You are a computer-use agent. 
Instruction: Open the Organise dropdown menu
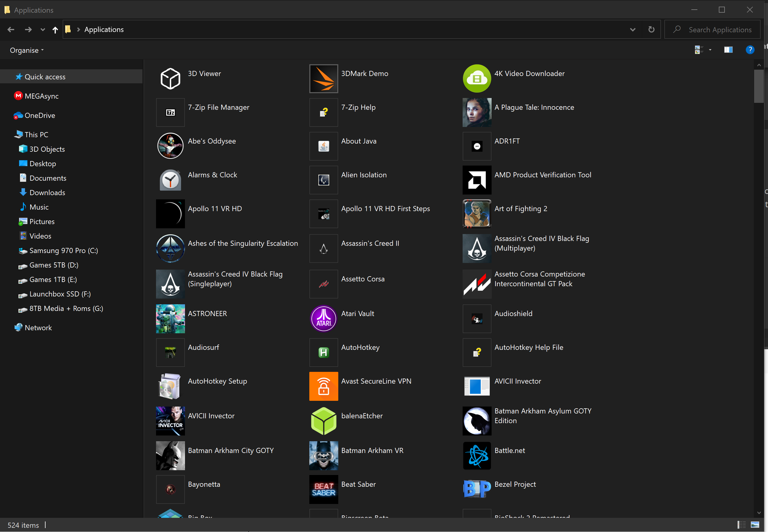[27, 50]
